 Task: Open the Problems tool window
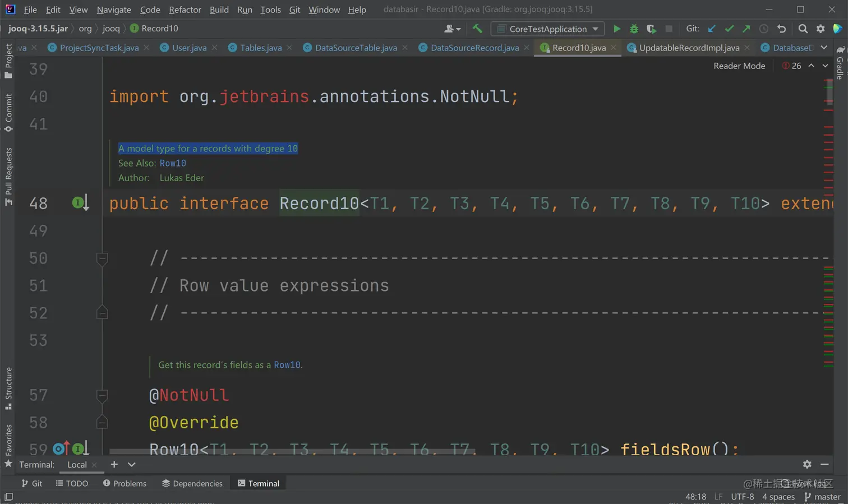[125, 483]
